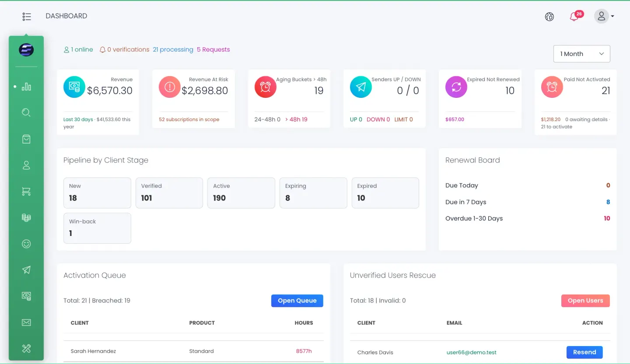
Task: Open the 1 online status link
Action: [78, 49]
